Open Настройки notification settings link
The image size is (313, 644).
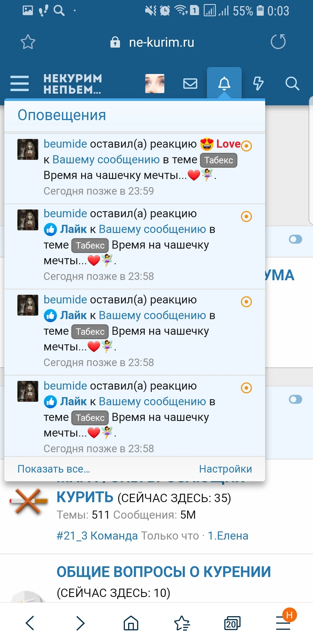click(x=225, y=469)
